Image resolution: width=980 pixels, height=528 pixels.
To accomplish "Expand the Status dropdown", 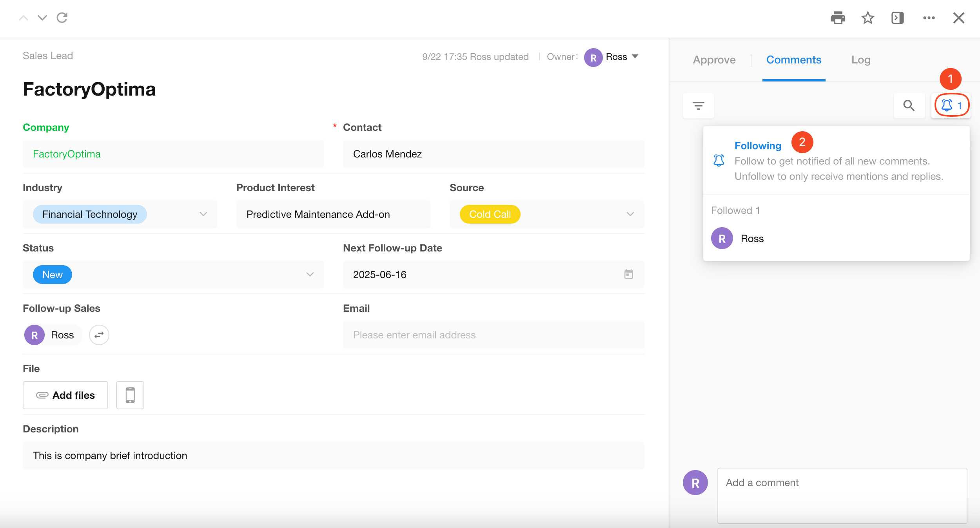I will (310, 275).
